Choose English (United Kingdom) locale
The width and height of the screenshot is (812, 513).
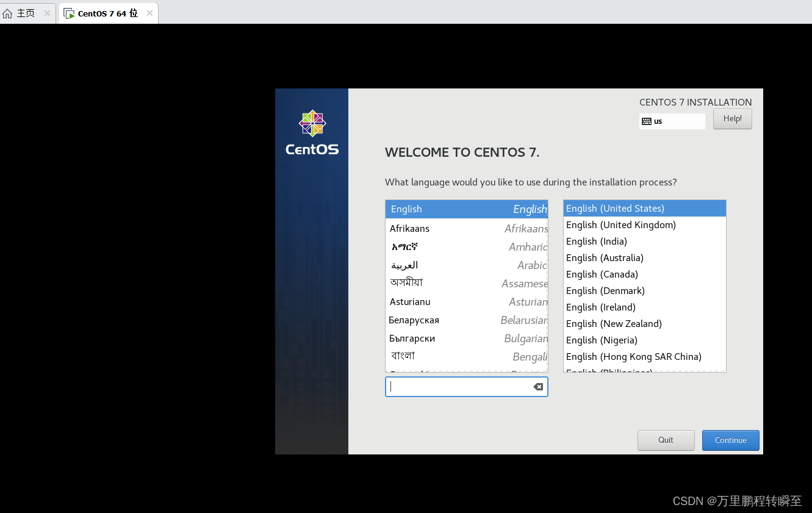644,225
